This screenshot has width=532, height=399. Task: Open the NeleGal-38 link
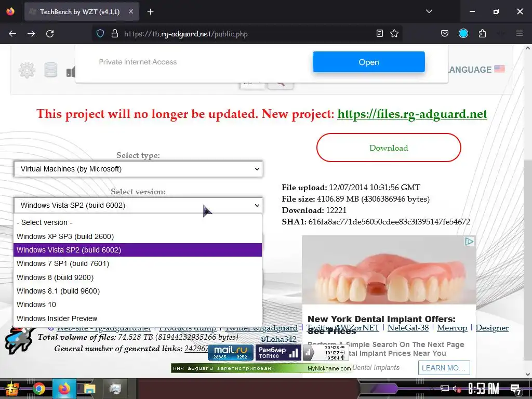click(x=408, y=328)
